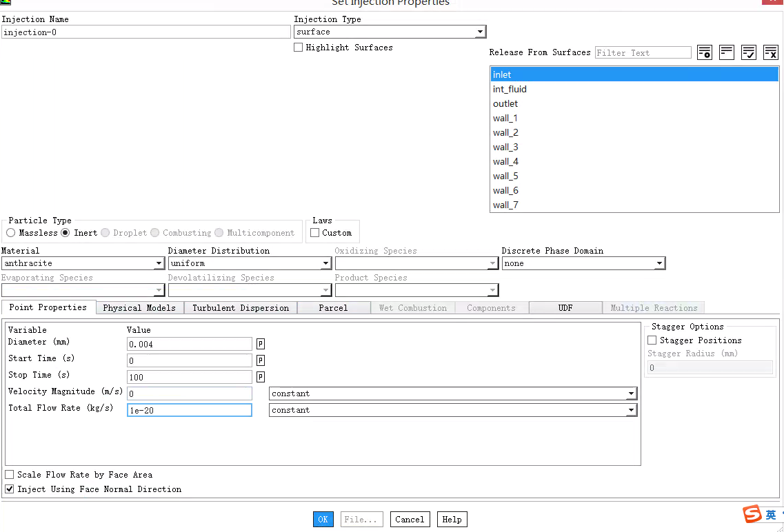Image resolution: width=784 pixels, height=532 pixels.
Task: Open the Turbulent Dispersion tab
Action: pos(240,308)
